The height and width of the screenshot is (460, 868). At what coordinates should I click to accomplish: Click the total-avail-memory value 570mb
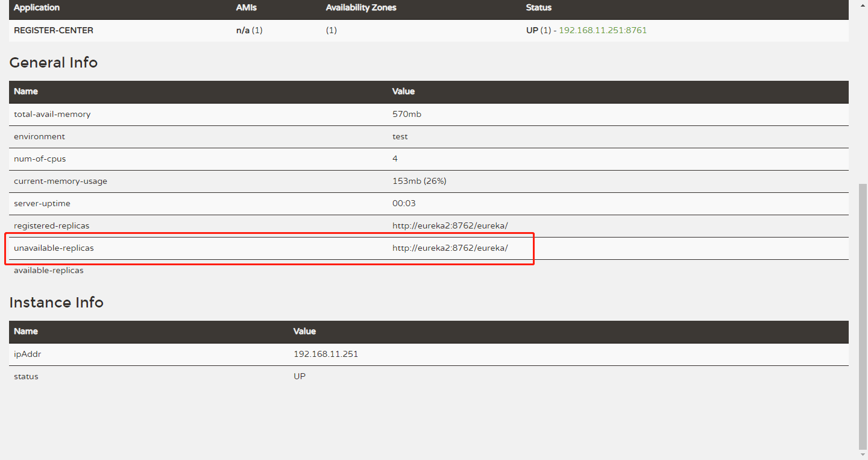[x=407, y=114]
